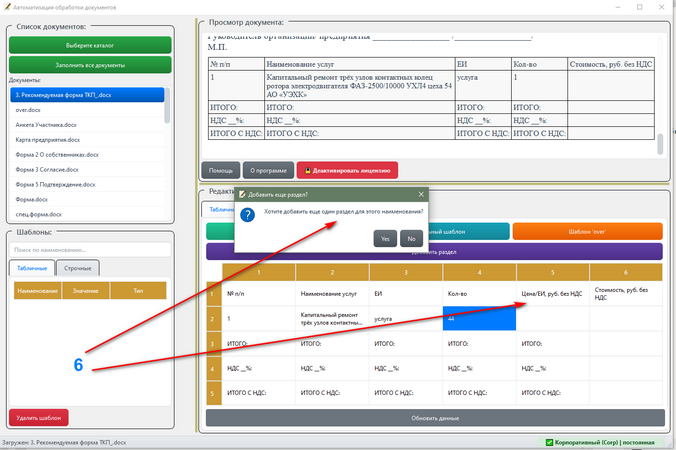Click "Заполнить все документы" button
Image resolution: width=676 pixels, height=450 pixels.
pos(90,65)
